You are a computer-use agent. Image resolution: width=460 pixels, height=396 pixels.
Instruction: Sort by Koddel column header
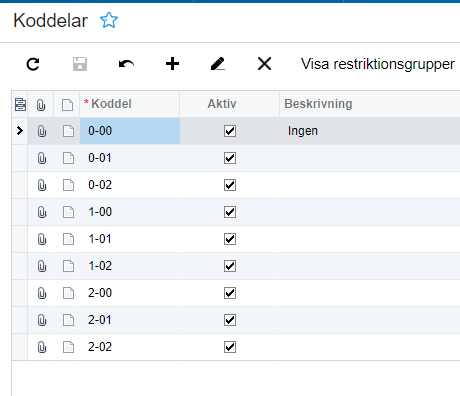[130, 104]
